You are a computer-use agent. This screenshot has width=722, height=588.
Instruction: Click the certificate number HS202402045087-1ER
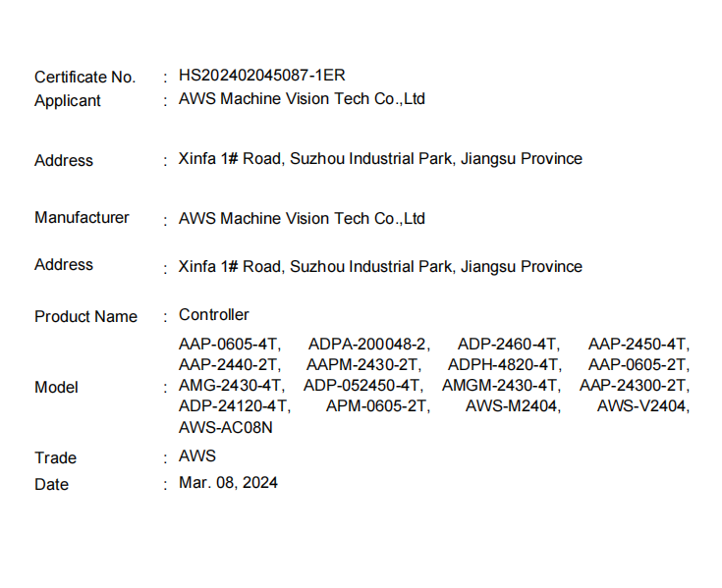pos(261,75)
